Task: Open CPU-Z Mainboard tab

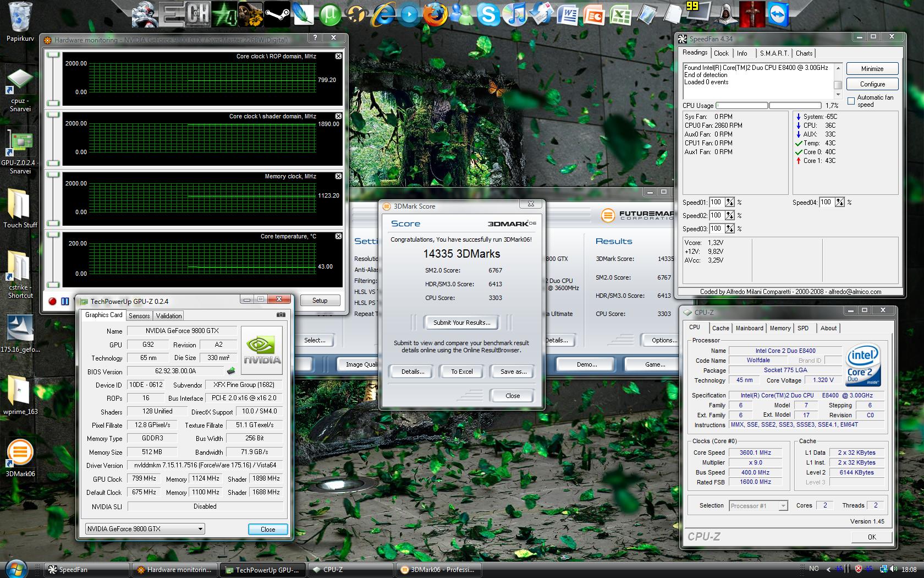Action: pyautogui.click(x=750, y=328)
